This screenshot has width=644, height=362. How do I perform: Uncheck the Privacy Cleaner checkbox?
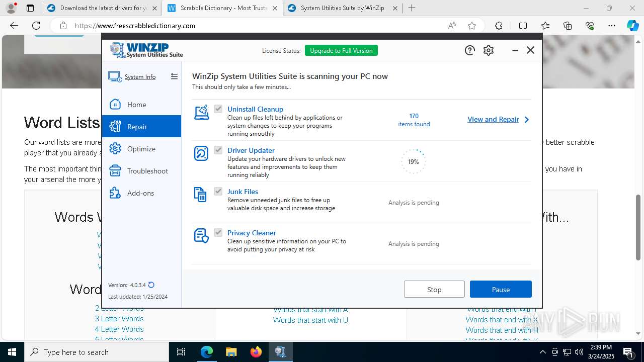click(218, 232)
